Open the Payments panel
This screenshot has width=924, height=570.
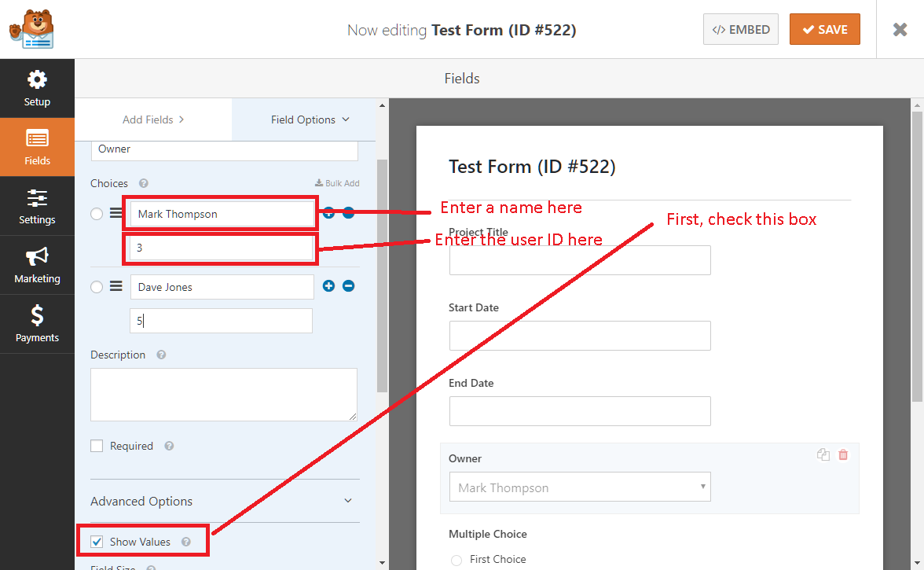click(x=37, y=324)
